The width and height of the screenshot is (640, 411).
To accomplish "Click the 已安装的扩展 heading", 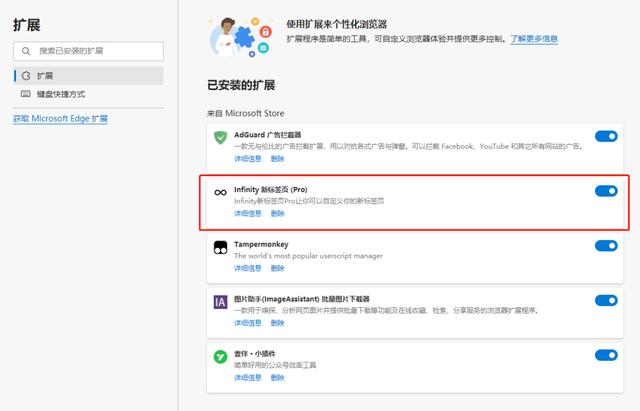I will coord(241,85).
